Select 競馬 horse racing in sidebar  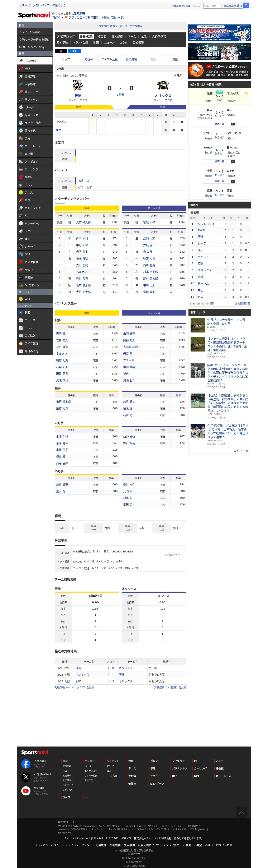[x=35, y=138]
